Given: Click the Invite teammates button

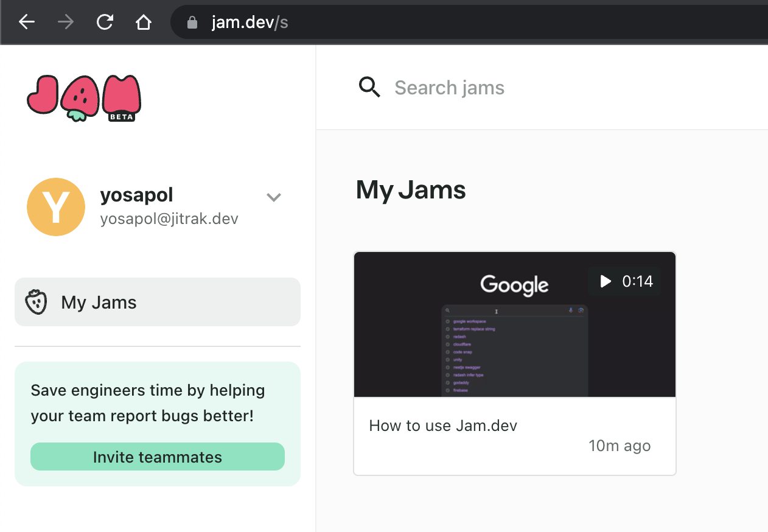Looking at the screenshot, I should (x=158, y=457).
